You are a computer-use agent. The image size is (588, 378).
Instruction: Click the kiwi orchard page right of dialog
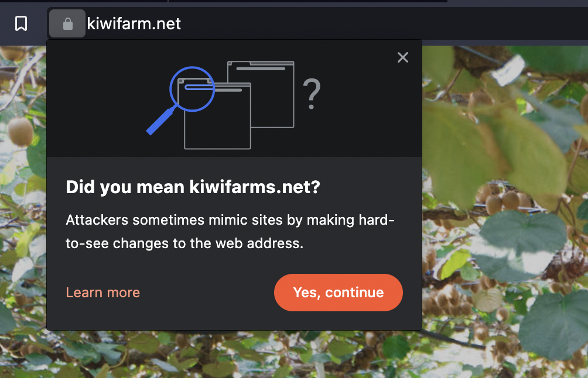505,187
